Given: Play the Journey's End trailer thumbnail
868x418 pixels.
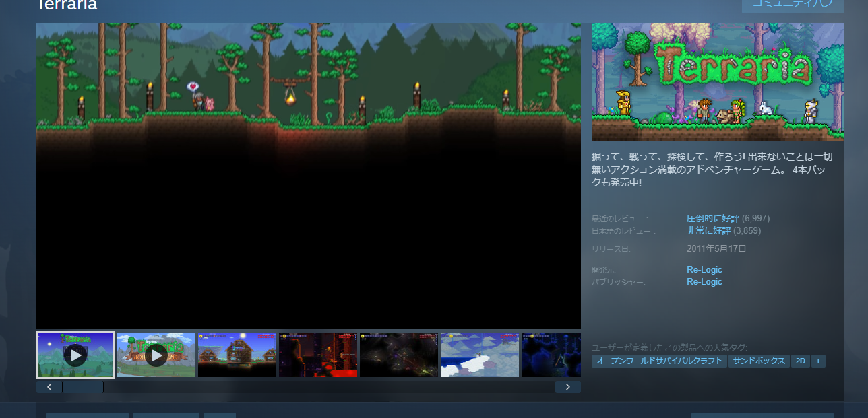Looking at the screenshot, I should click(x=156, y=355).
